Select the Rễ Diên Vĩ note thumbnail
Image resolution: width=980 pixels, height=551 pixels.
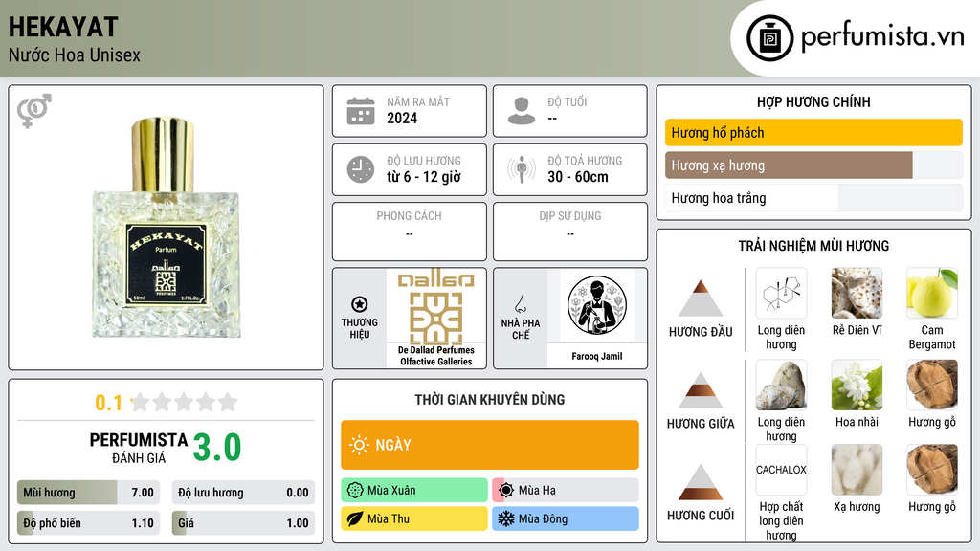coord(857,294)
